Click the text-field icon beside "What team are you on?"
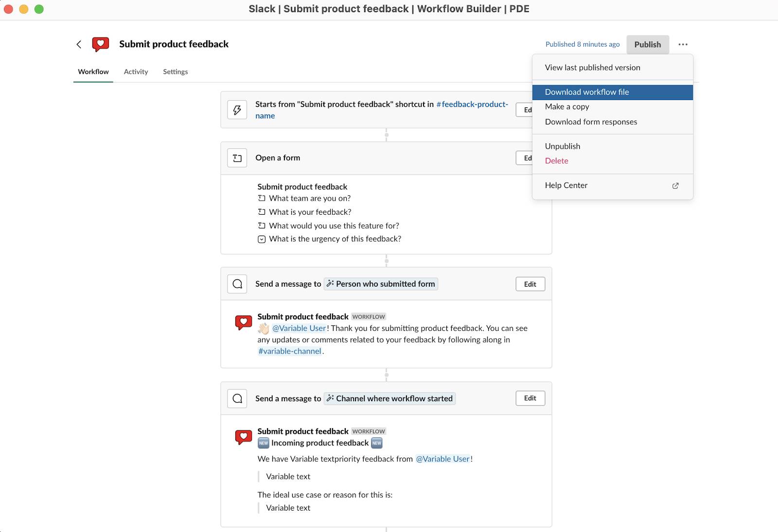 [x=262, y=198]
